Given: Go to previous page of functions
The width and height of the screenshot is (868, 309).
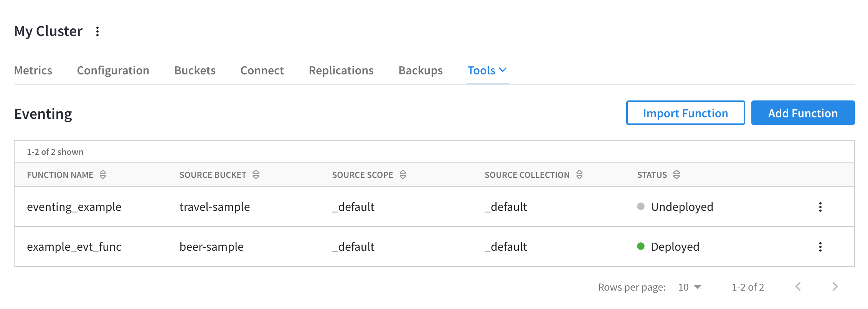Looking at the screenshot, I should coord(798,287).
